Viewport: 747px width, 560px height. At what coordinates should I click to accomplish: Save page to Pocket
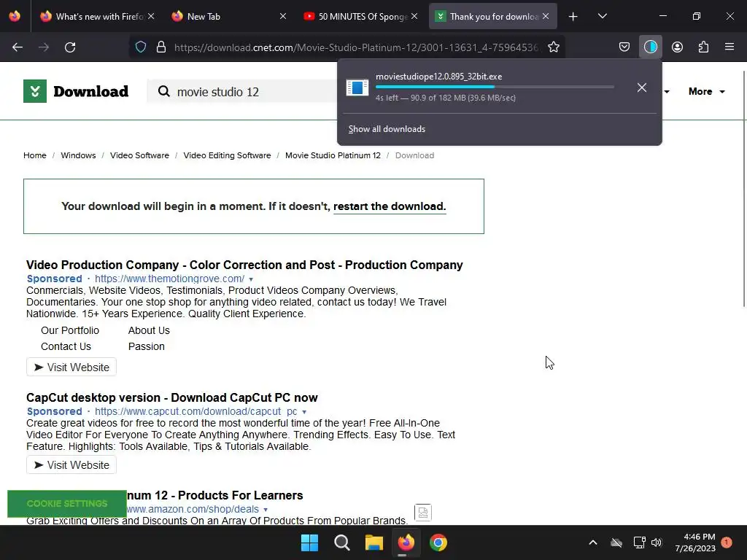point(624,47)
